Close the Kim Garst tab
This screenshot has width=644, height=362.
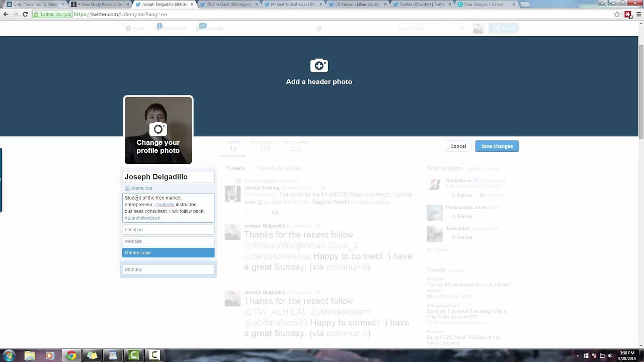point(257,5)
